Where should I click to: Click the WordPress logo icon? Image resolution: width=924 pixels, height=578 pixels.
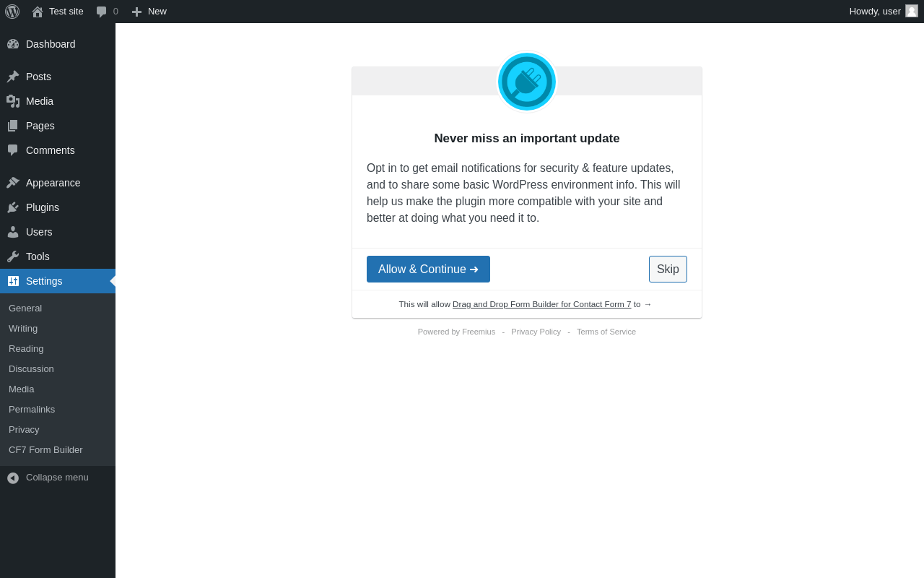(12, 12)
